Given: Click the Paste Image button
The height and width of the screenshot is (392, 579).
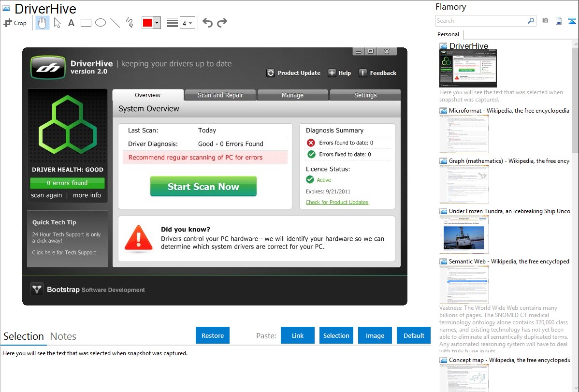Looking at the screenshot, I should (x=375, y=335).
